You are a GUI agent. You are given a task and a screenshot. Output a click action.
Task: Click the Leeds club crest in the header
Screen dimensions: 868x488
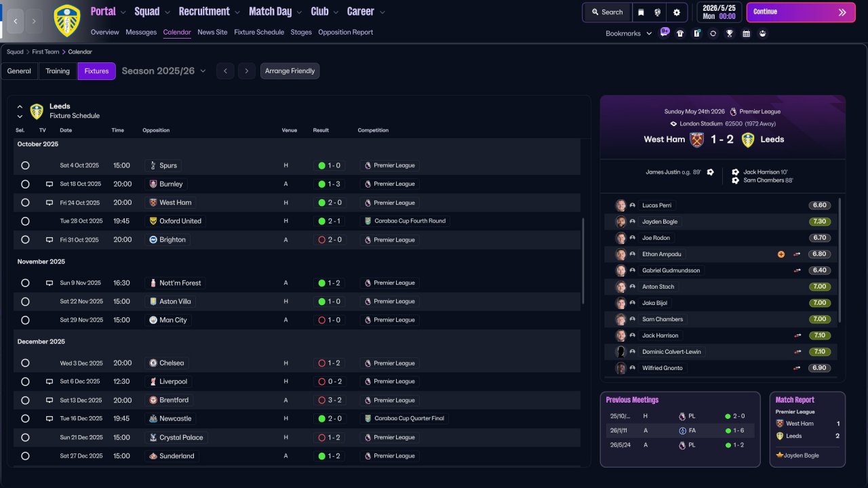[66, 20]
